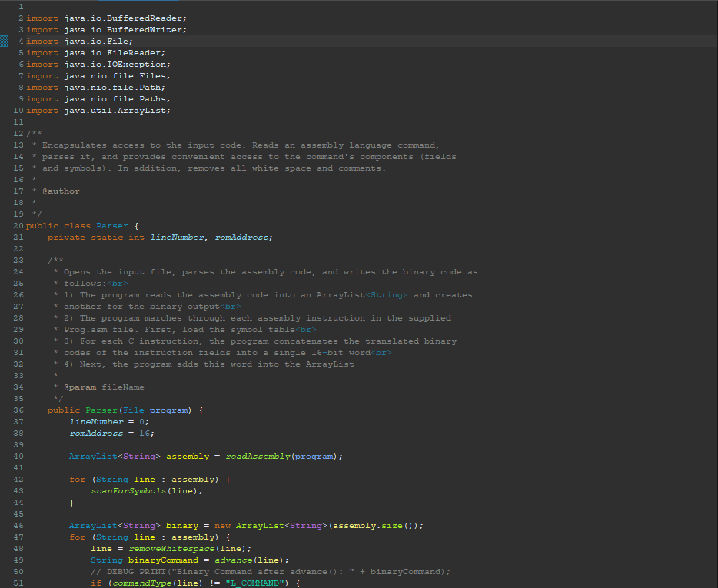Place cursor on import java.io.BufferedReader line

(106, 18)
